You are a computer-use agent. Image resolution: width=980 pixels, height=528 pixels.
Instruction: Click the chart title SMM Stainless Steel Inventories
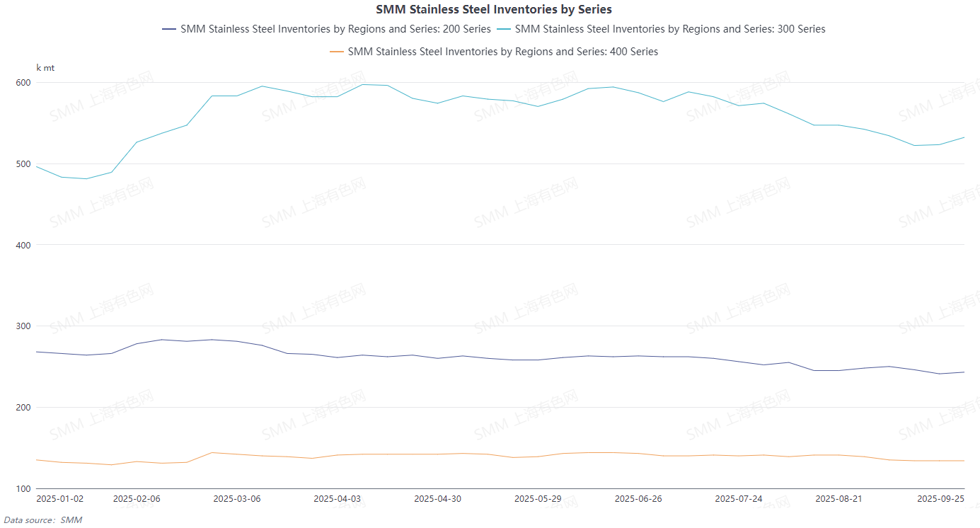tap(494, 9)
